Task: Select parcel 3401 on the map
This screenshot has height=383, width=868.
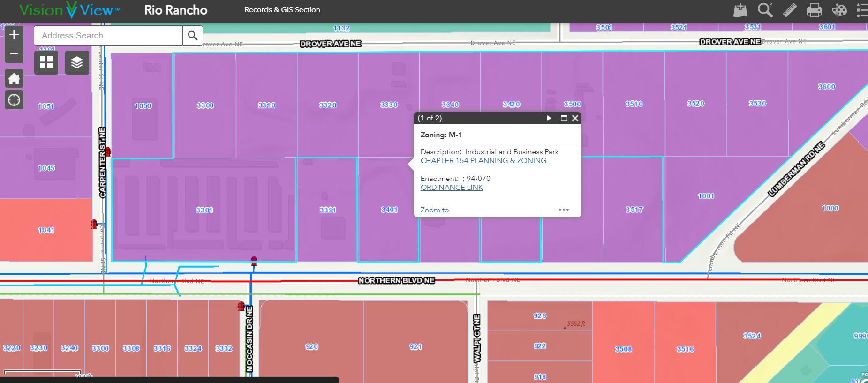Action: [x=389, y=210]
